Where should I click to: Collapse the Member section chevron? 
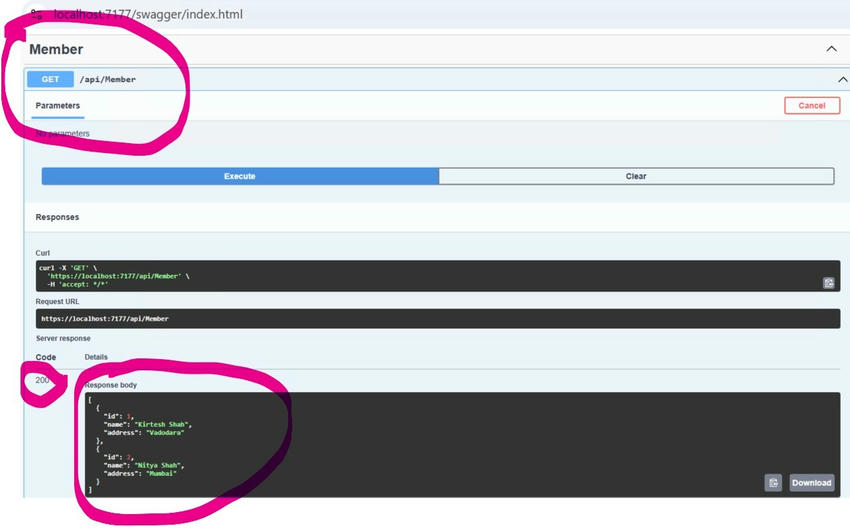(x=831, y=49)
